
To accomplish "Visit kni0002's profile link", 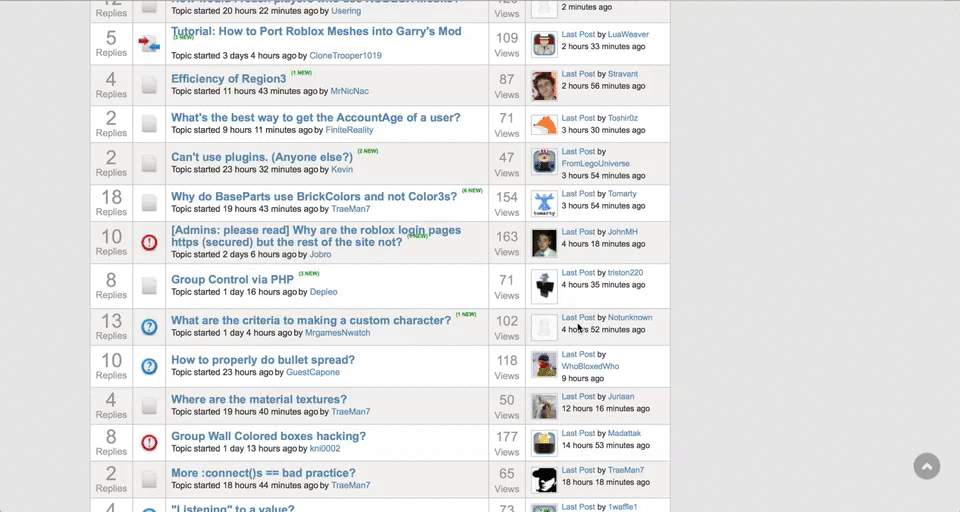I will [324, 448].
